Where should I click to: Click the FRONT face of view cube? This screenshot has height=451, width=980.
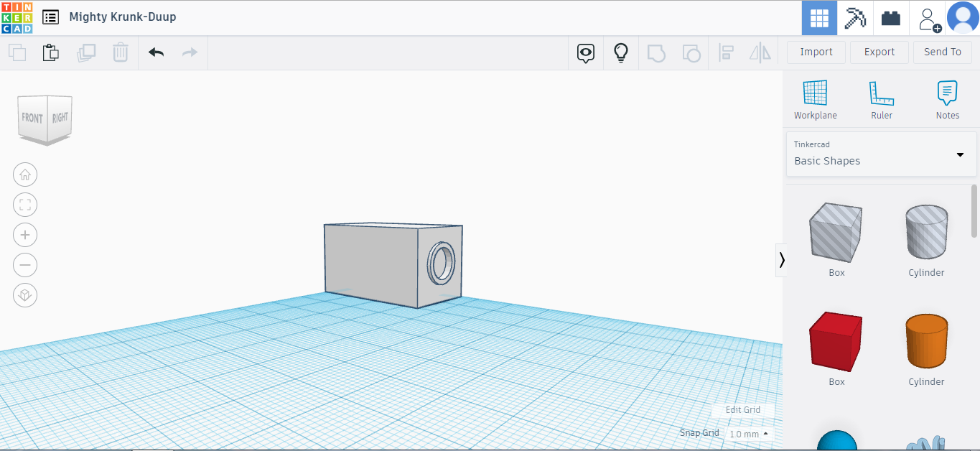pos(32,118)
